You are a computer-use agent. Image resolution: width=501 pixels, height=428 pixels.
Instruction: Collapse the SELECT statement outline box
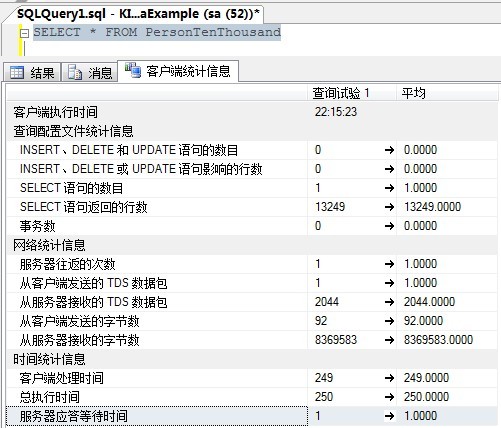24,33
